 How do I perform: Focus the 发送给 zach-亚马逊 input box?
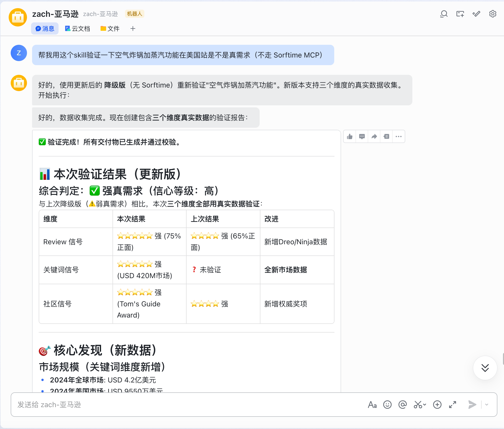(178, 405)
